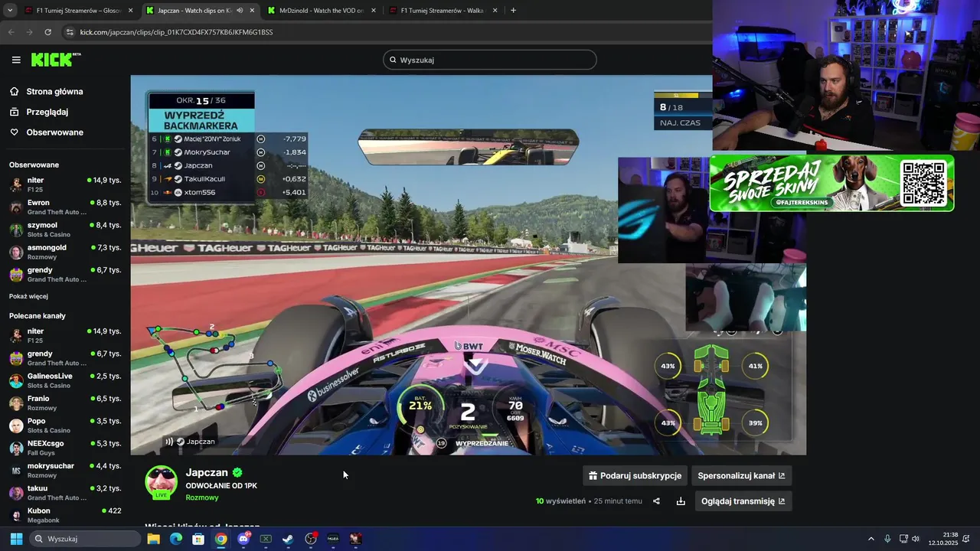Open the Kick hamburger menu
Image resolution: width=980 pixels, height=551 pixels.
point(16,60)
